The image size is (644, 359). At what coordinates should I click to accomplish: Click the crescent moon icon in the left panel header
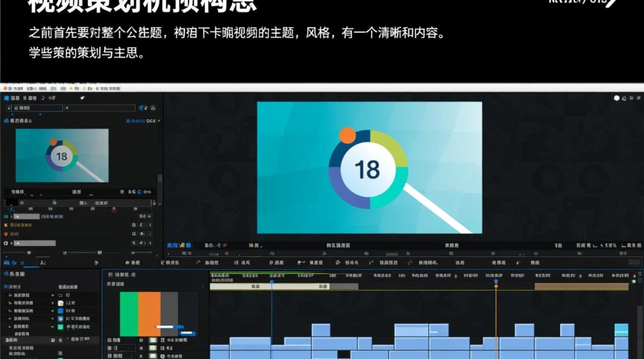tap(42, 98)
